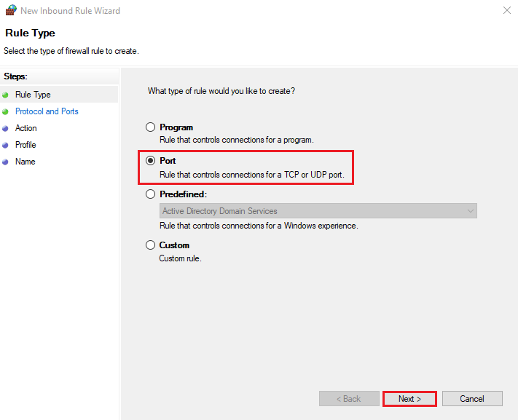Click the blue bullet beside Profile step
This screenshot has width=518, height=420.
click(6, 145)
